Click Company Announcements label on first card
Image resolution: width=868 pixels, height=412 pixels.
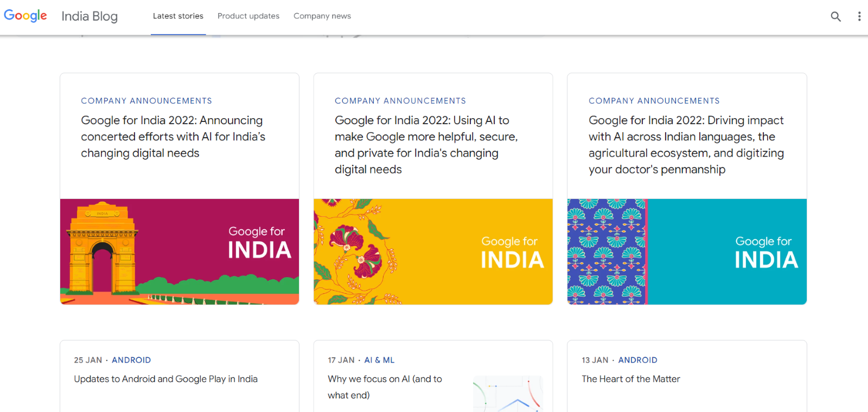pyautogui.click(x=146, y=101)
